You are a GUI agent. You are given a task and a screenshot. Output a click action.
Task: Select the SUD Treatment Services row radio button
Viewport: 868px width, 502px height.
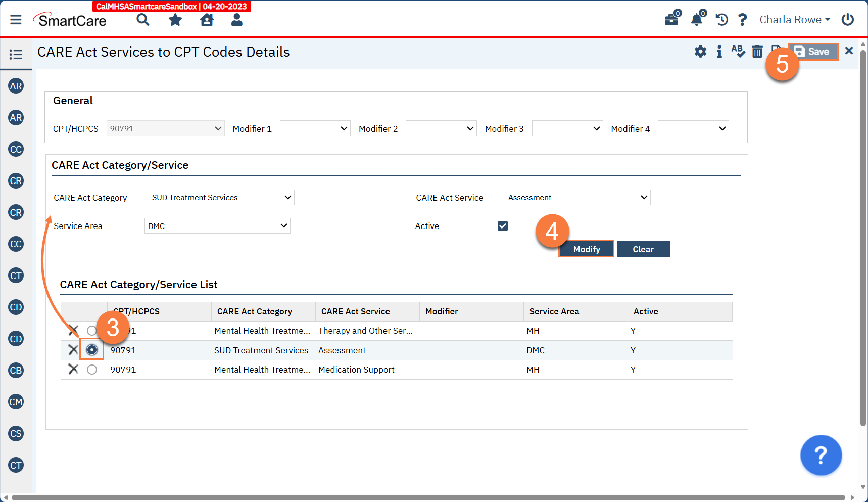92,350
